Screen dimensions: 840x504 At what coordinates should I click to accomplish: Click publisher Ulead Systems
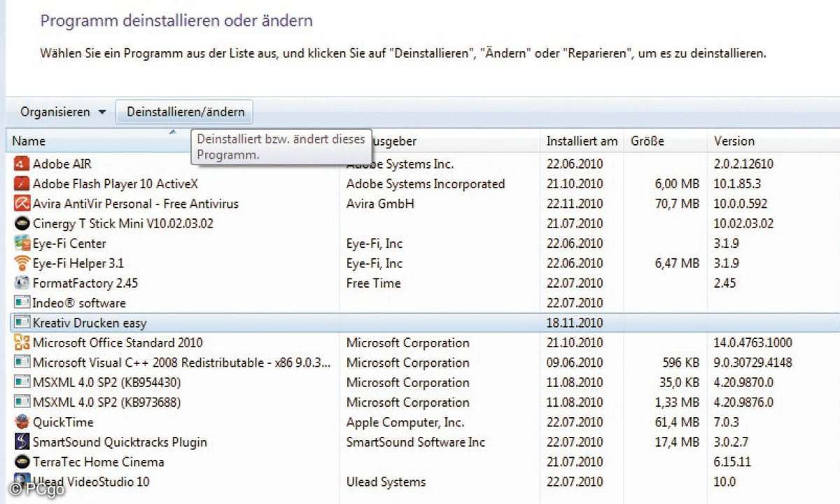click(386, 482)
